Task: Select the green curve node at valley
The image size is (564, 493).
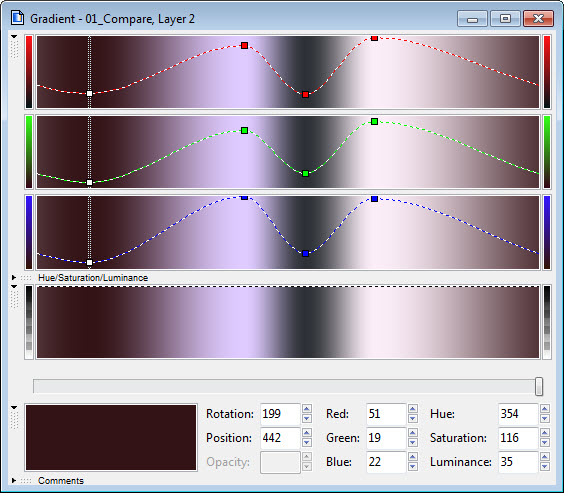Action: [305, 174]
